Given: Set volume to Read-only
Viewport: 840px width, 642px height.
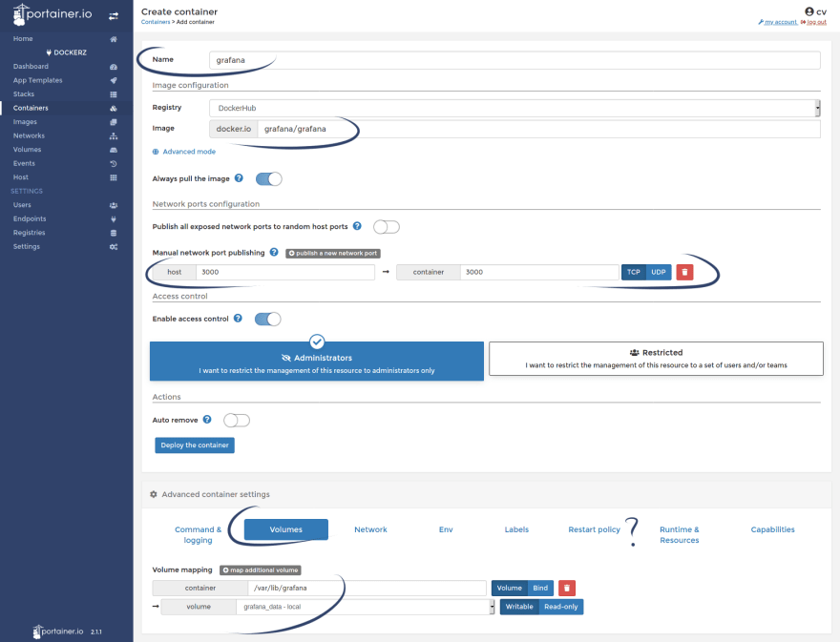Looking at the screenshot, I should (561, 607).
